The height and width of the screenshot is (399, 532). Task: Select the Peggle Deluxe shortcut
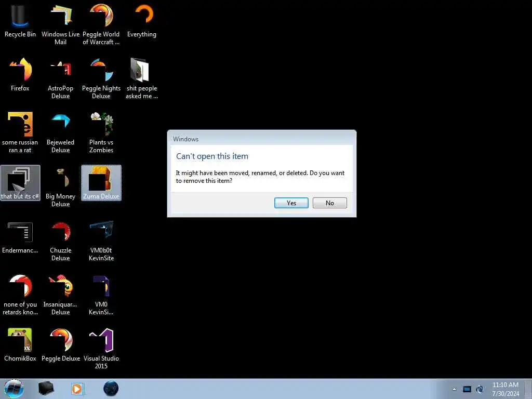click(60, 345)
